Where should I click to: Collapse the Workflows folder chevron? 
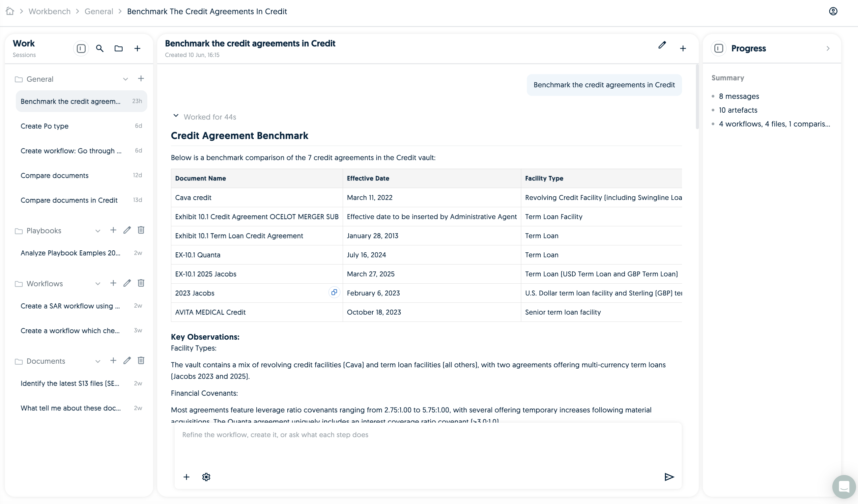pyautogui.click(x=98, y=284)
